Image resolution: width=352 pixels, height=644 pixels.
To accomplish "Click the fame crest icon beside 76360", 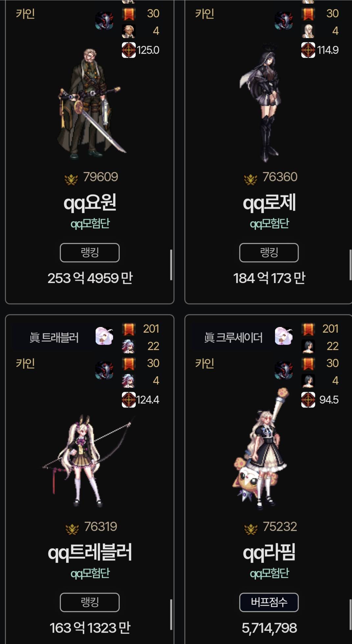I will (x=250, y=179).
